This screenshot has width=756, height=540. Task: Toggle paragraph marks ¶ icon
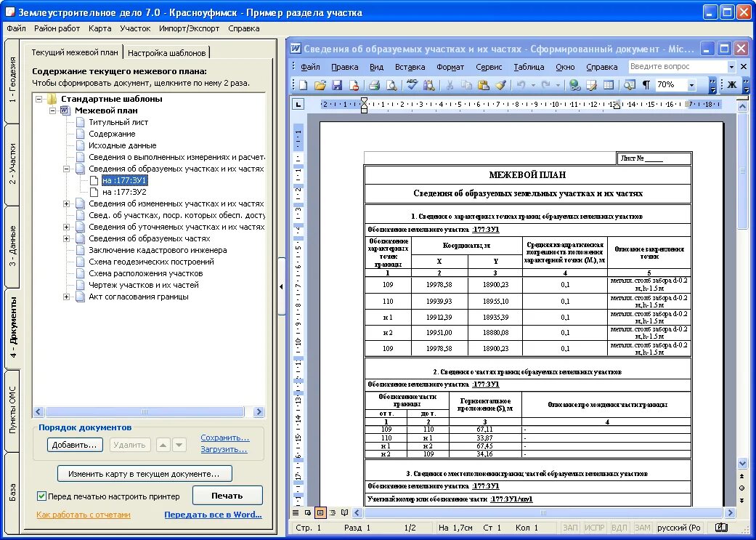(646, 85)
